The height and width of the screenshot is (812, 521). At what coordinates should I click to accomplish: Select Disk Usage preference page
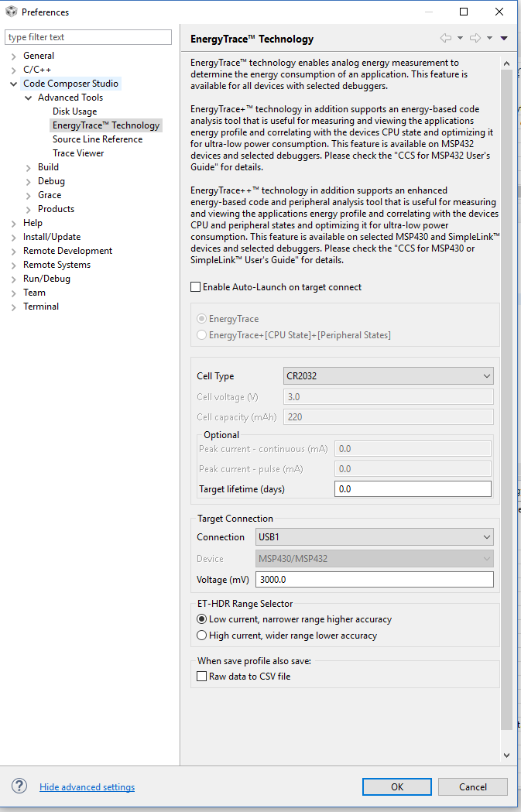74,111
